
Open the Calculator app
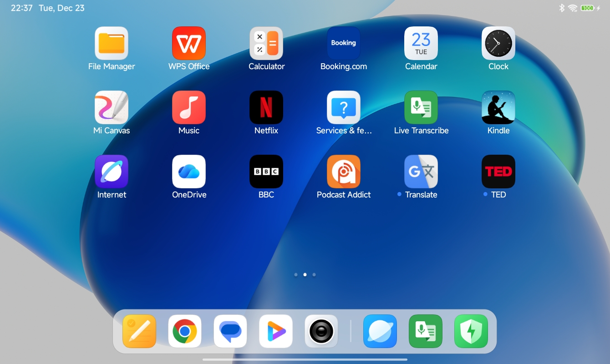(266, 43)
